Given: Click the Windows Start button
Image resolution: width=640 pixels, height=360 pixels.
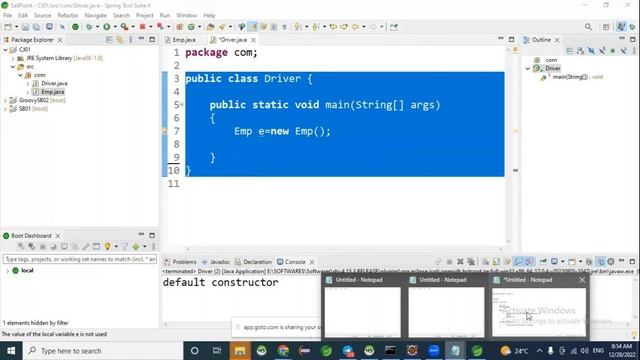Looking at the screenshot, I should [x=11, y=351].
